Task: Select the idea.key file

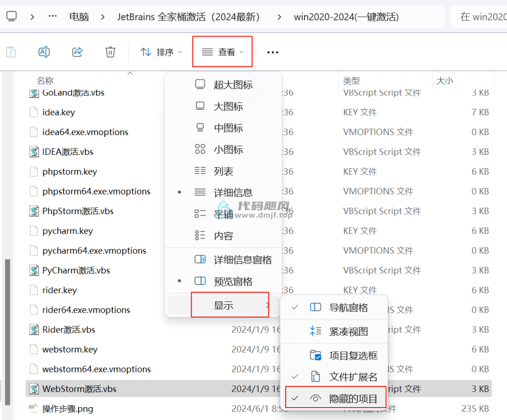Action: click(58, 112)
